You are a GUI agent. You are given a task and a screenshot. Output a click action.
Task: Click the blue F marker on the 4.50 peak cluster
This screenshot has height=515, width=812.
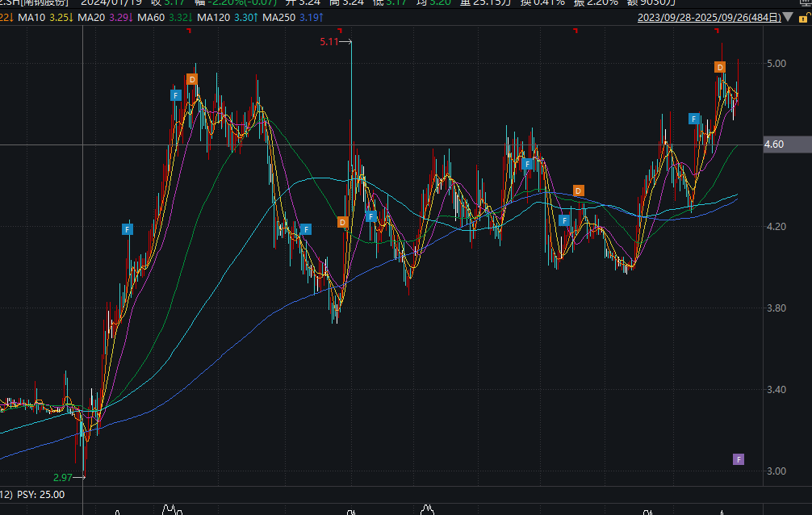tap(527, 165)
